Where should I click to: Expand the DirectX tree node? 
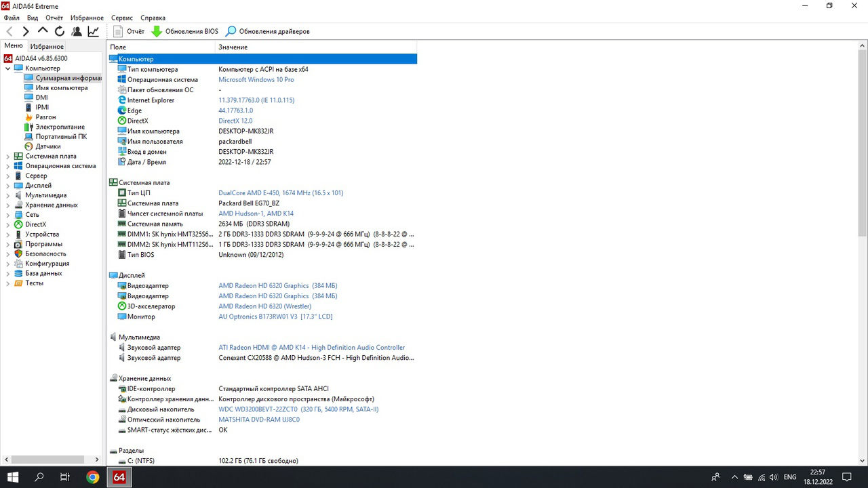8,224
